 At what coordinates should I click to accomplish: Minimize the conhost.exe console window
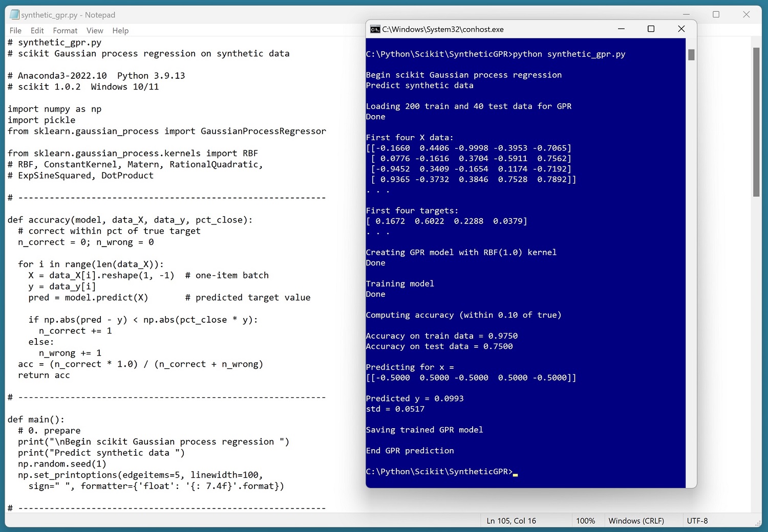[x=621, y=29]
